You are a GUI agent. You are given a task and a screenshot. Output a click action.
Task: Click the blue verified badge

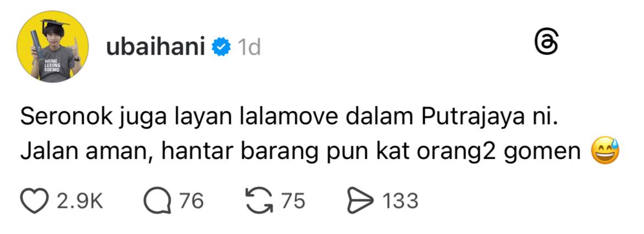click(220, 48)
